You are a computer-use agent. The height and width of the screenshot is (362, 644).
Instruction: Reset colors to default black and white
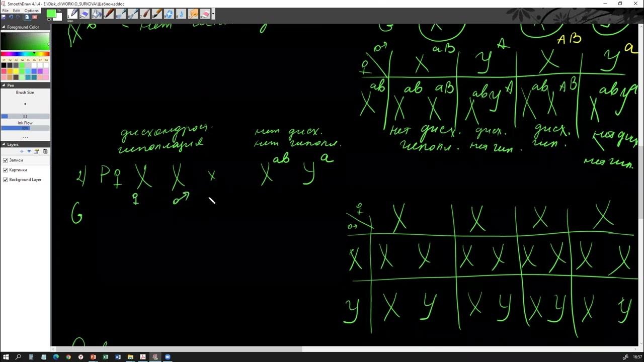click(49, 20)
